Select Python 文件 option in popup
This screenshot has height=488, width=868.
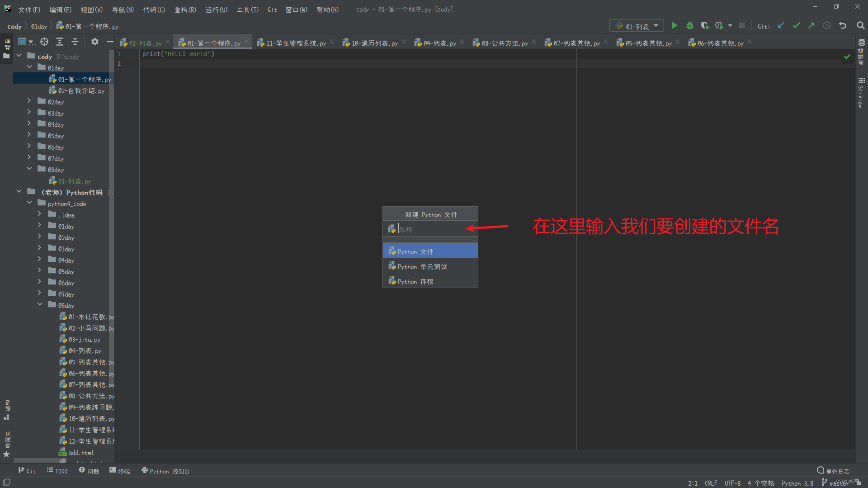click(430, 251)
